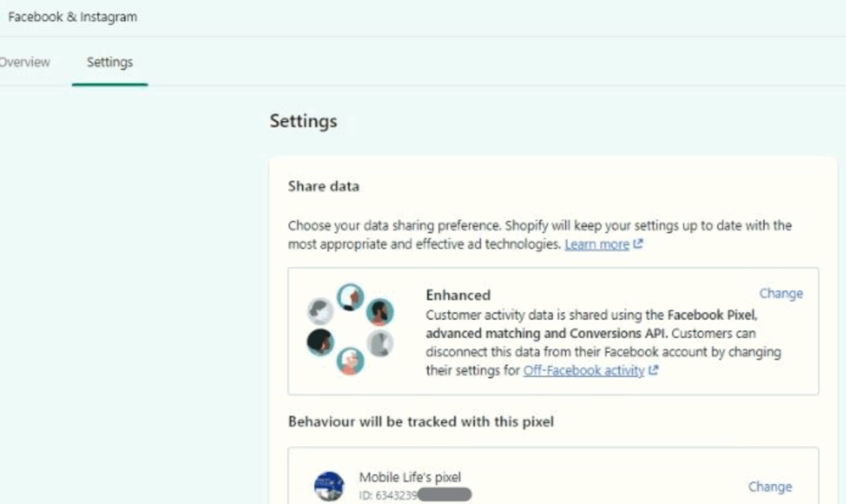Click the grey-haired avatar in the sharing illustration
The height and width of the screenshot is (504, 846).
click(321, 312)
